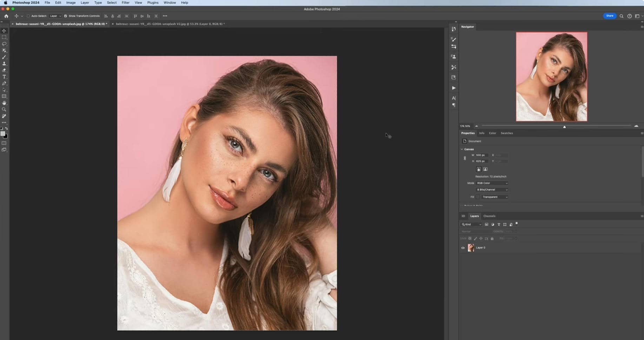Open the 8 Bits/Channel dropdown
Image resolution: width=644 pixels, height=340 pixels.
492,190
